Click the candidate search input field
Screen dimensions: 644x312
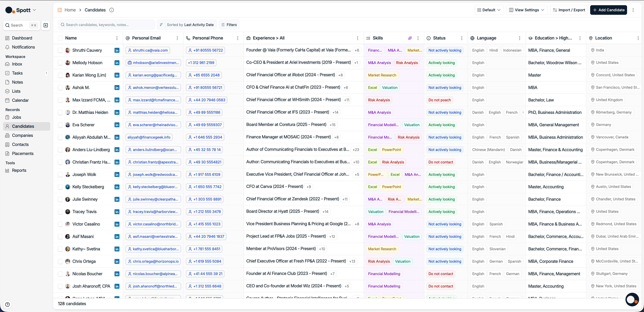click(106, 25)
